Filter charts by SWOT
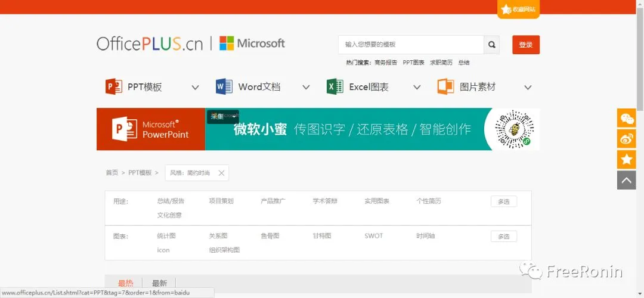 click(x=373, y=236)
